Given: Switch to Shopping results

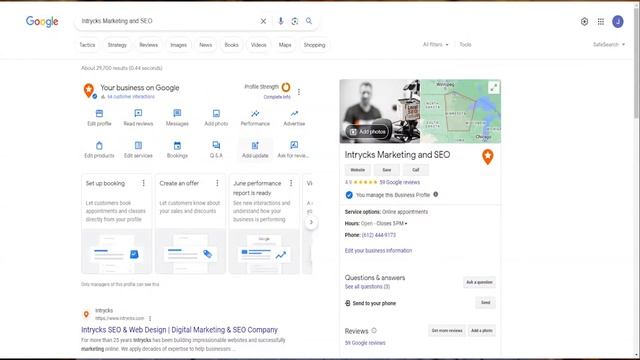Looking at the screenshot, I should click(x=314, y=45).
